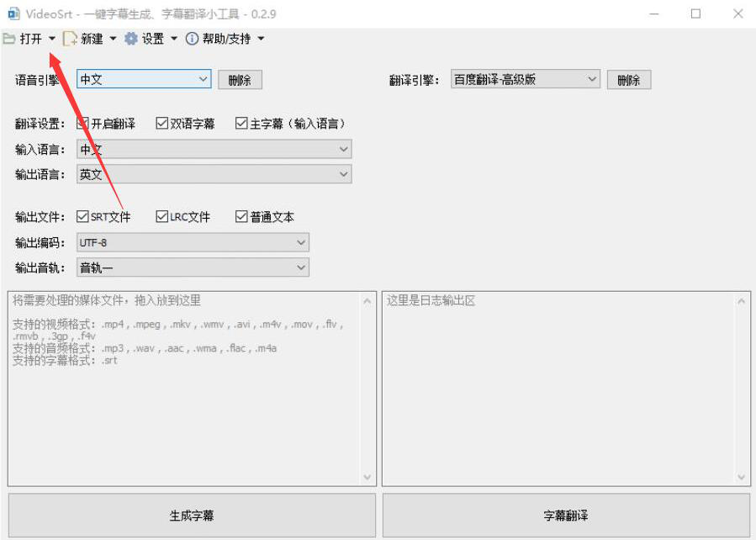Maximize the VideoSrt window

coord(695,14)
